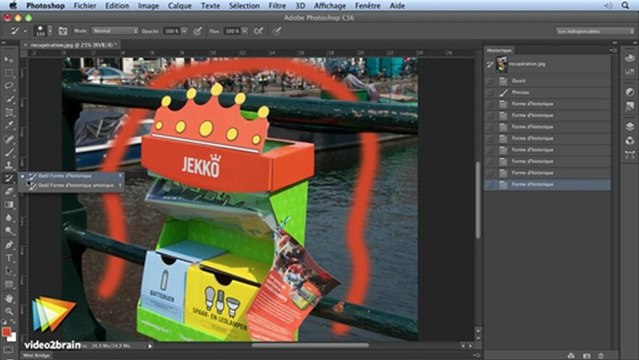Screen dimensions: 639x360
Task: Open status bar info arrow menu
Action: pos(150,346)
